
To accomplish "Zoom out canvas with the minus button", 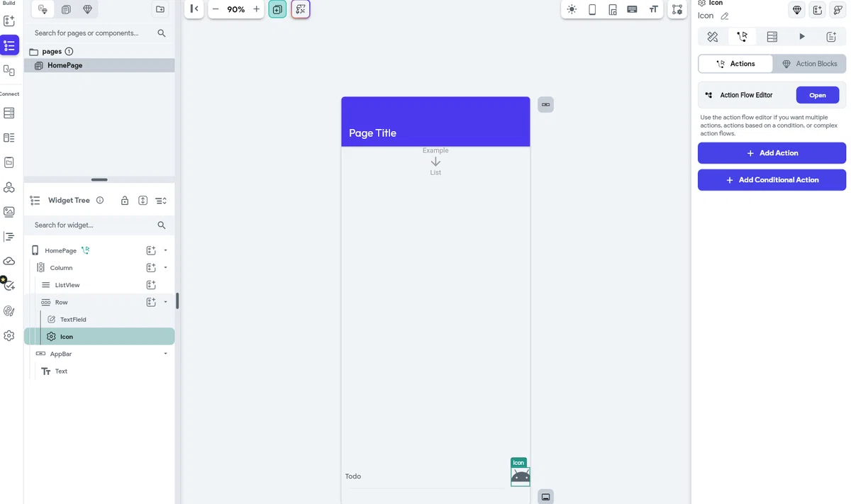I will [216, 9].
